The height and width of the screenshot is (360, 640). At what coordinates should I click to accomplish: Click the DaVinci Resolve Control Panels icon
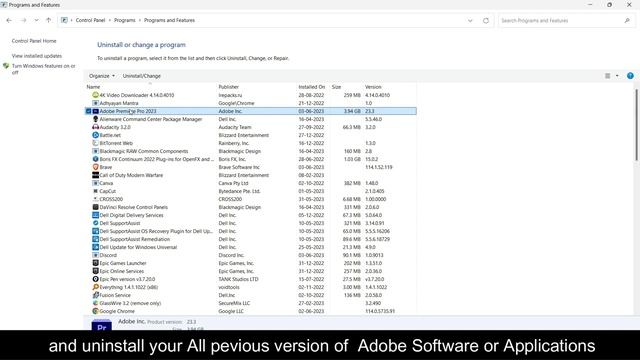(95, 207)
